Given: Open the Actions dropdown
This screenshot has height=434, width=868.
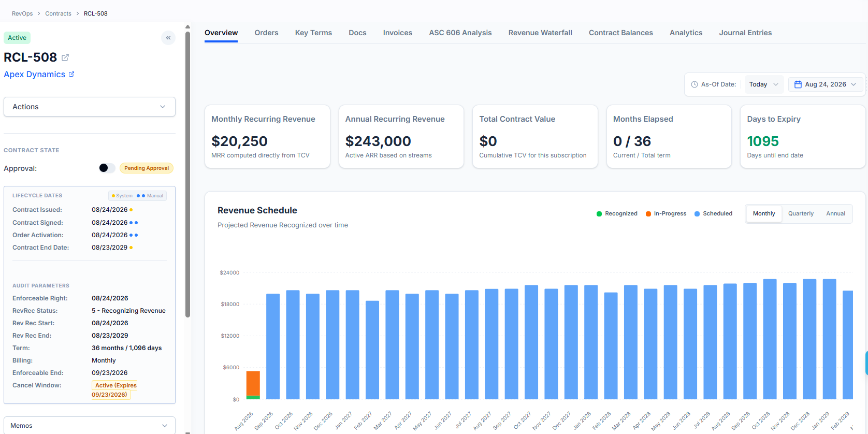Looking at the screenshot, I should click(x=90, y=107).
